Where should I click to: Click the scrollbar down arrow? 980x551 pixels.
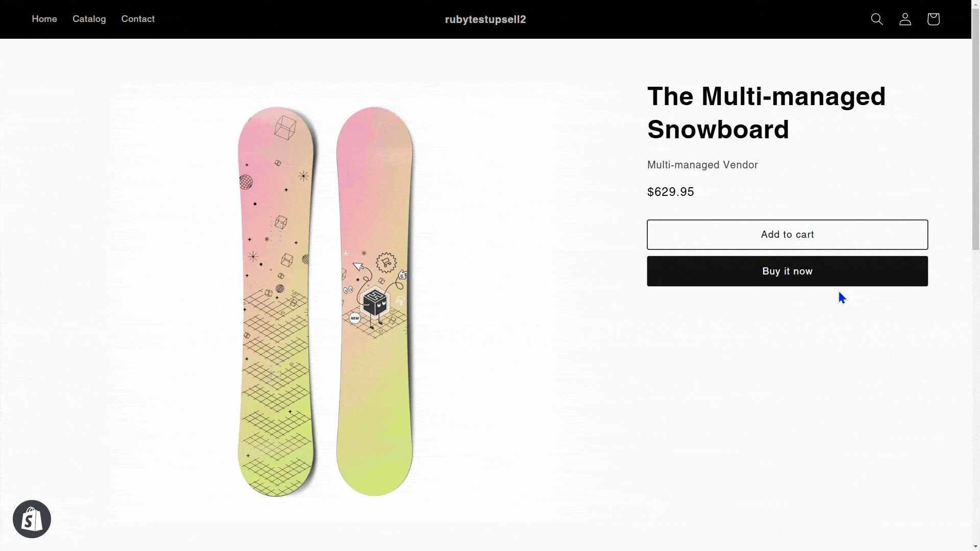(975, 546)
